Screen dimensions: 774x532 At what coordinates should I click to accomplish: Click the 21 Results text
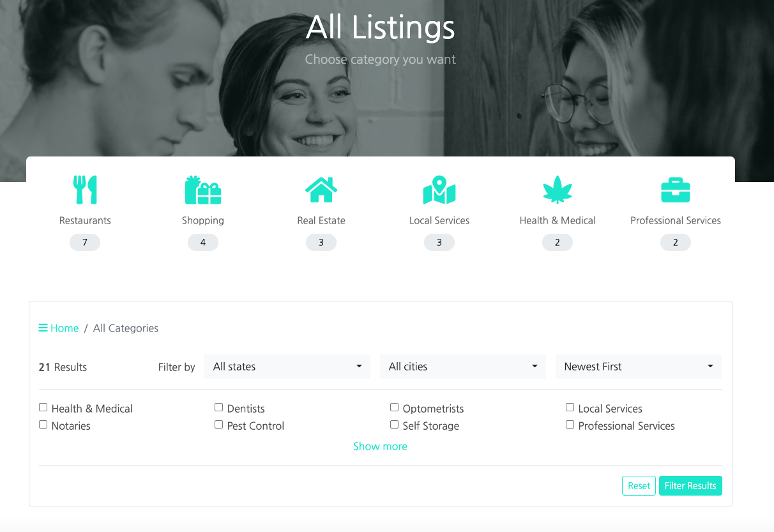63,367
